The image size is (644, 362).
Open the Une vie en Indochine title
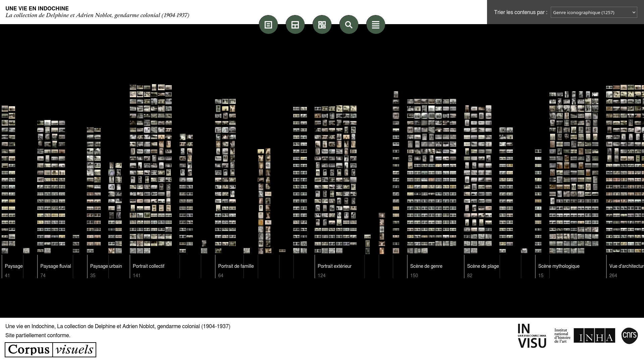coord(37,8)
